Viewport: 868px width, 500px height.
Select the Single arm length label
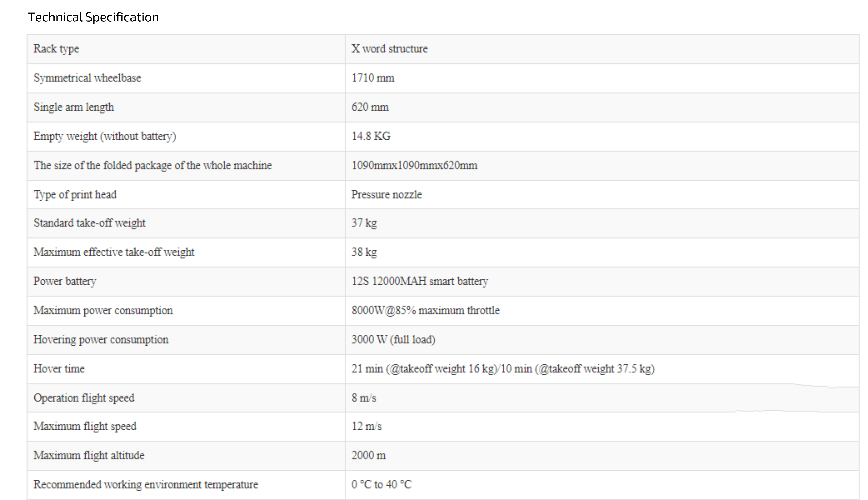click(x=74, y=107)
